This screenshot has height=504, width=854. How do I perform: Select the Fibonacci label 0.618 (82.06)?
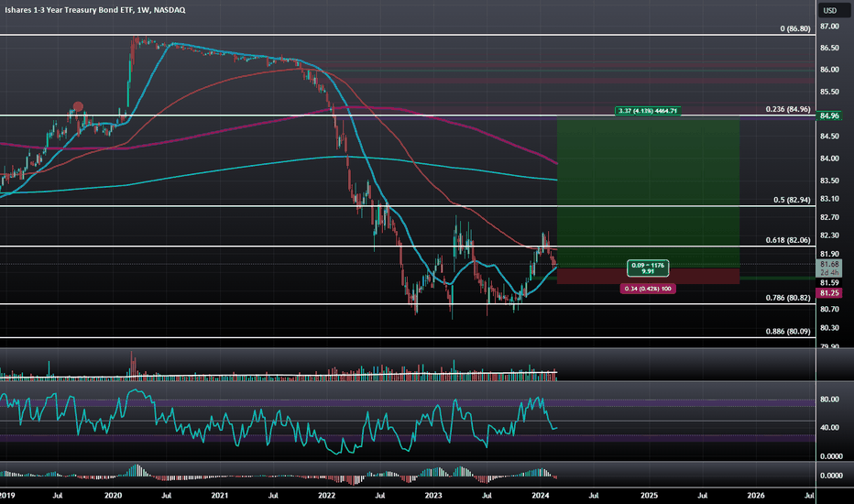[787, 240]
